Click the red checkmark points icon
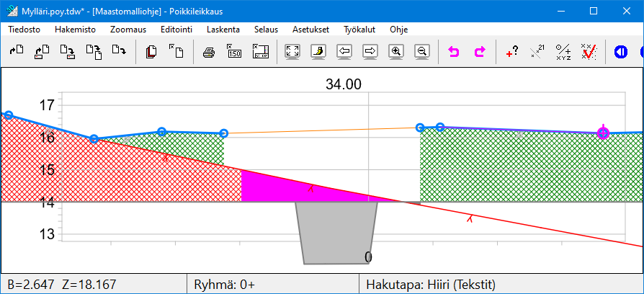This screenshot has width=644, height=294. coord(589,52)
